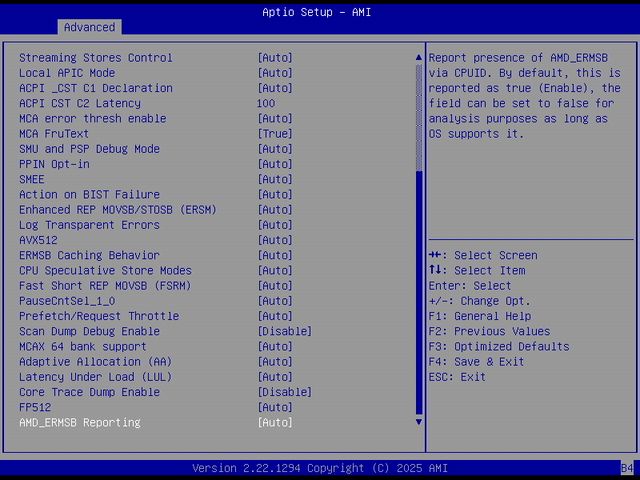This screenshot has height=480, width=640.
Task: Select the Advanced tab
Action: point(89,27)
